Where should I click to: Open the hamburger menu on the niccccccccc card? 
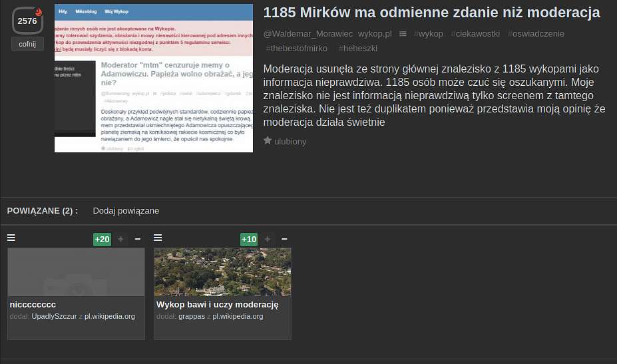tap(11, 238)
